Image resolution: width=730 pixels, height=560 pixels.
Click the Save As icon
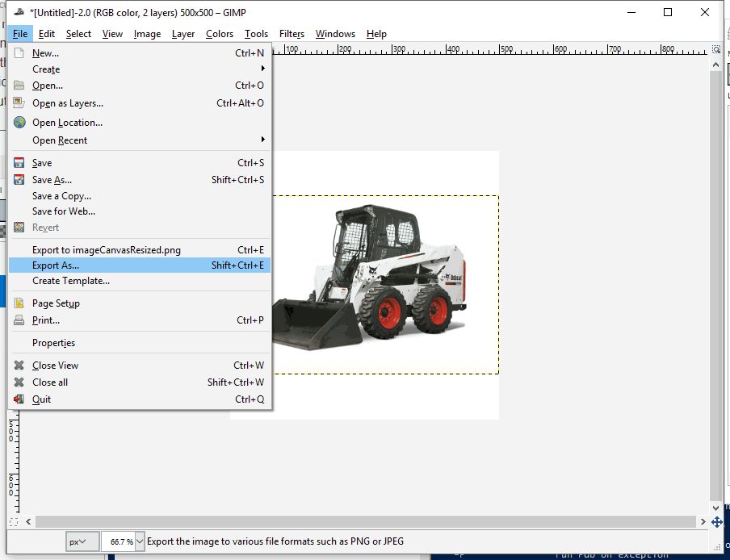click(x=19, y=179)
